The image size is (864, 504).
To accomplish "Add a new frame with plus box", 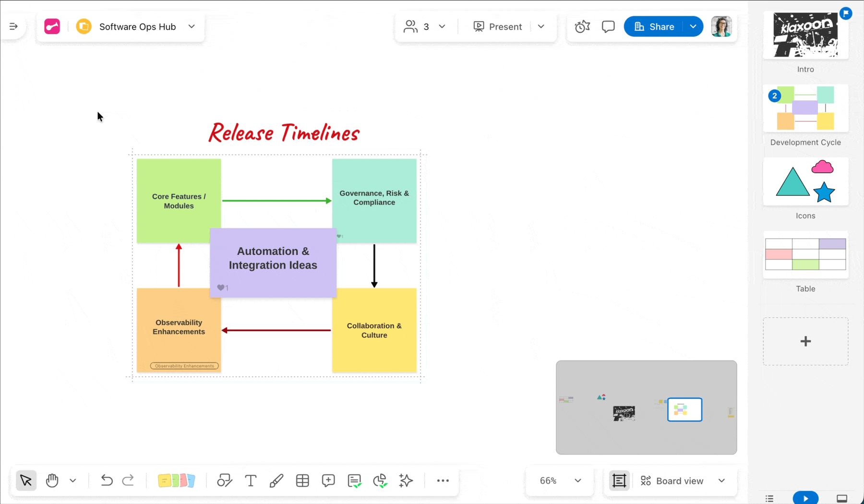I will click(805, 341).
